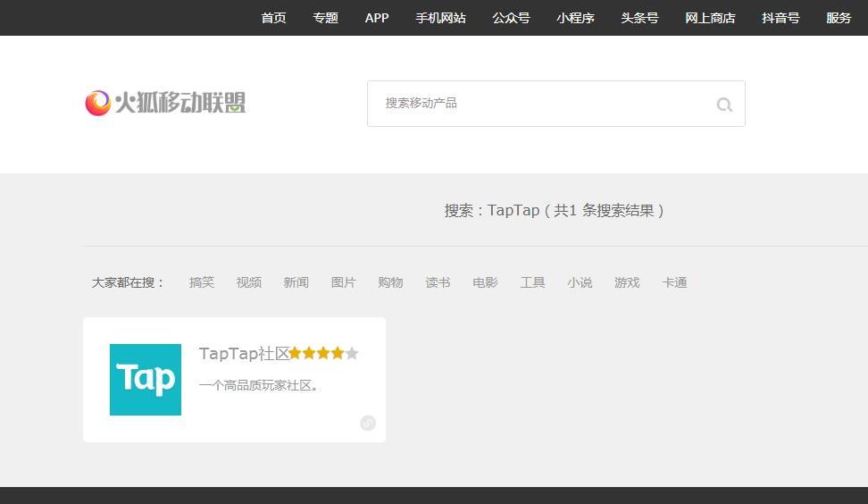The image size is (868, 504).
Task: Focus the 搜索移动产品 search field
Action: pos(555,104)
